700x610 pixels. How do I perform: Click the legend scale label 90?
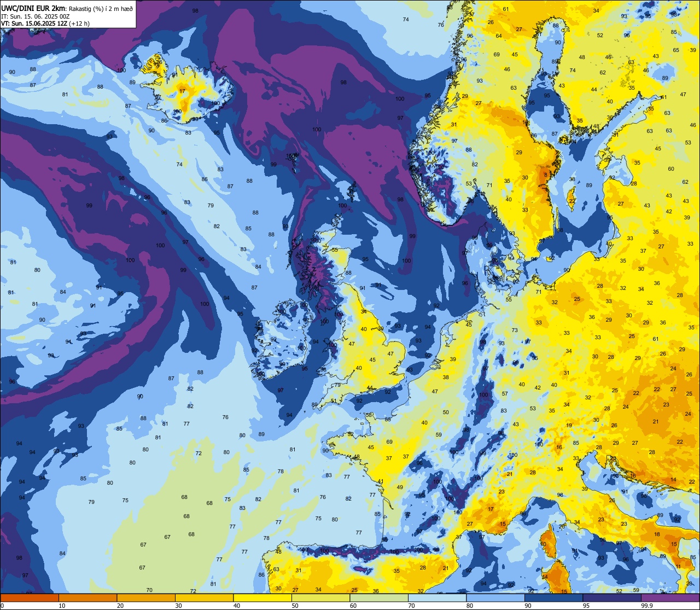[528, 606]
